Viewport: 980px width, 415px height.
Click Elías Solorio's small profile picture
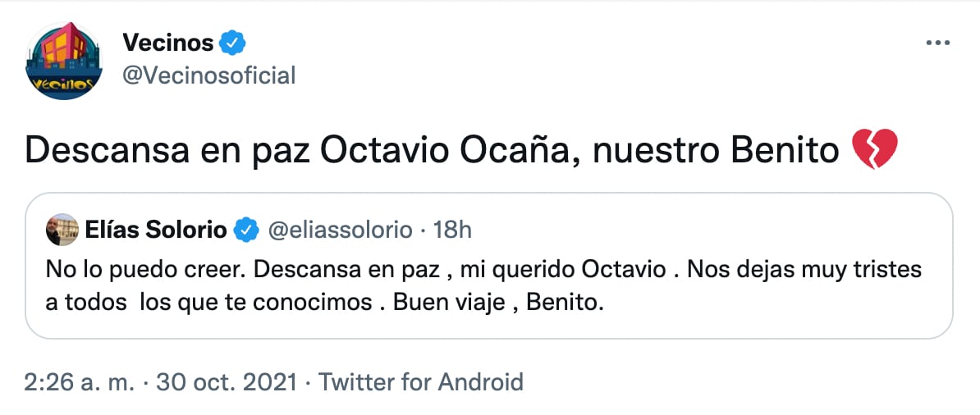click(x=61, y=230)
